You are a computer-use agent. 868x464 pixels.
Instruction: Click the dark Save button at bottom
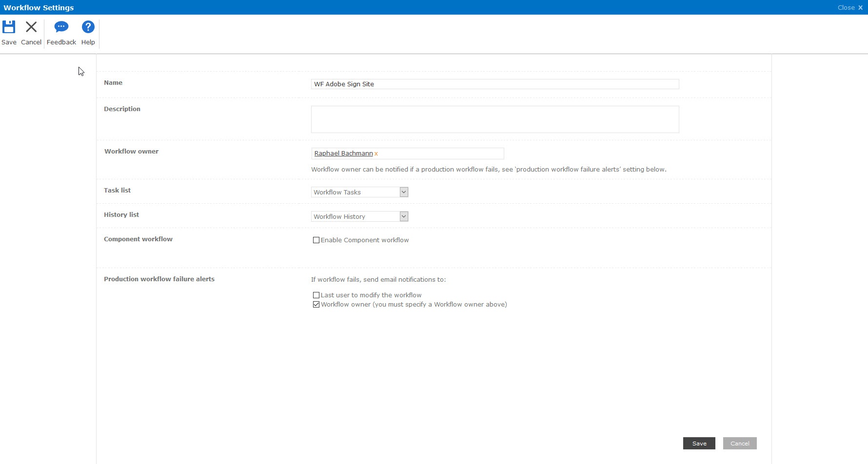pyautogui.click(x=699, y=443)
